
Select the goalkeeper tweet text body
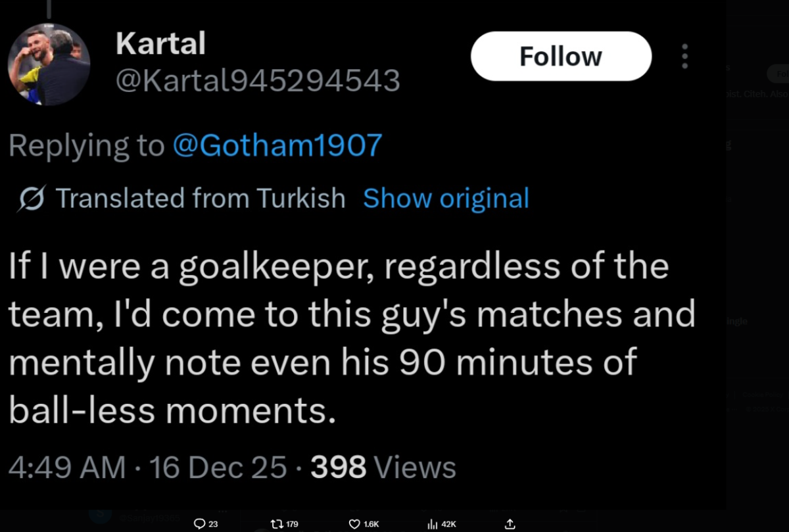click(352, 339)
